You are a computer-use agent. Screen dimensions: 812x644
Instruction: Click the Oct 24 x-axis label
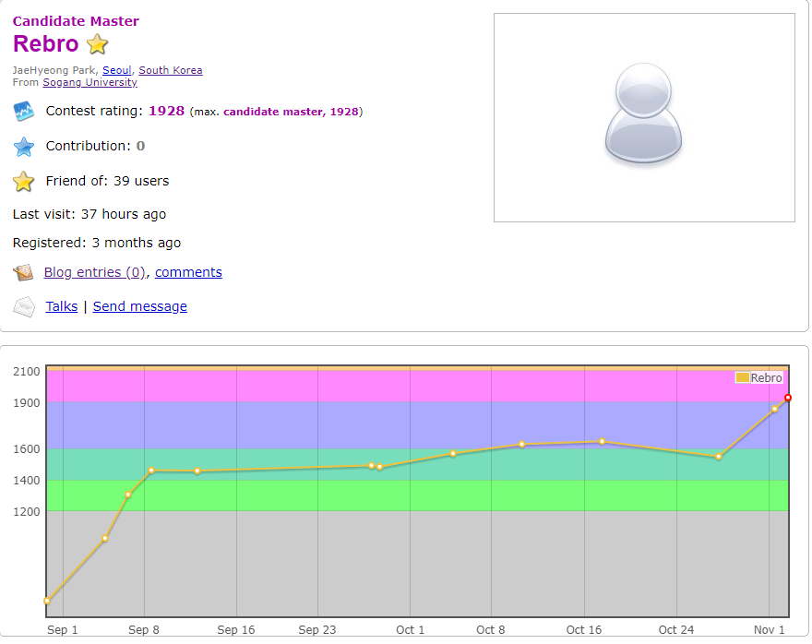pyautogui.click(x=675, y=629)
